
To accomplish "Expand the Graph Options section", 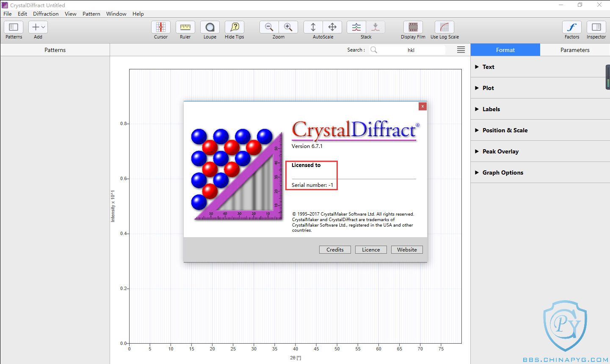I will point(540,172).
